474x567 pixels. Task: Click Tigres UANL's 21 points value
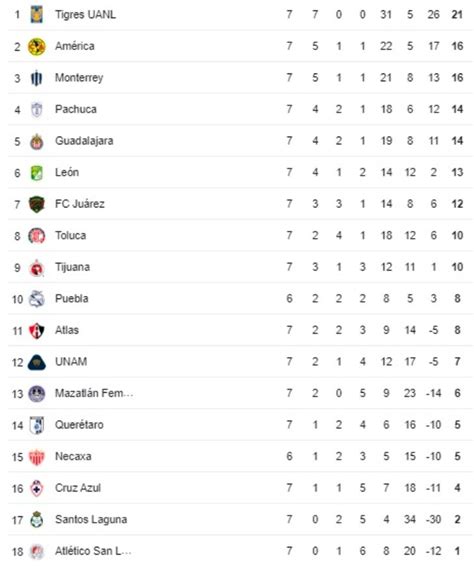457,14
